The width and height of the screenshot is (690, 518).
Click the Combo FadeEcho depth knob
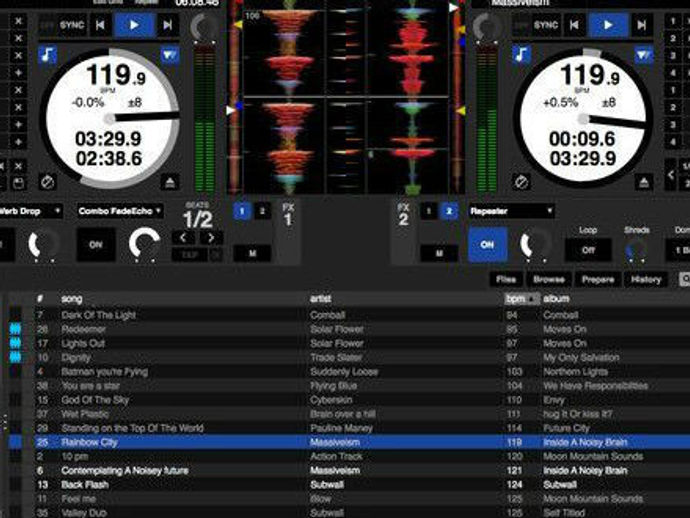point(144,243)
